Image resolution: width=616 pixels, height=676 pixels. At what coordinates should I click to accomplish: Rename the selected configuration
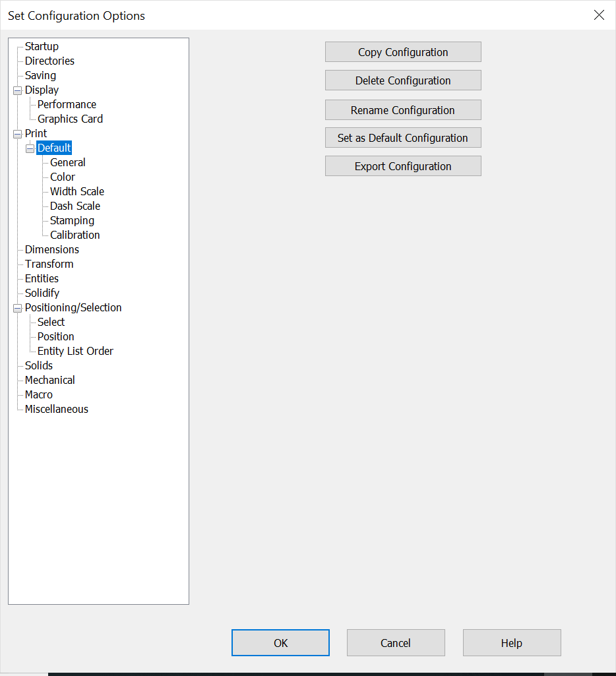(402, 109)
